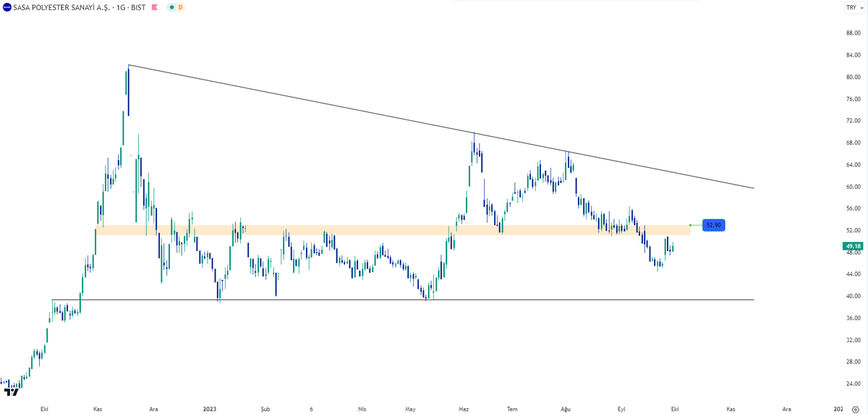Click the 49.18 current price tag
This screenshot has height=414, width=868.
click(852, 246)
